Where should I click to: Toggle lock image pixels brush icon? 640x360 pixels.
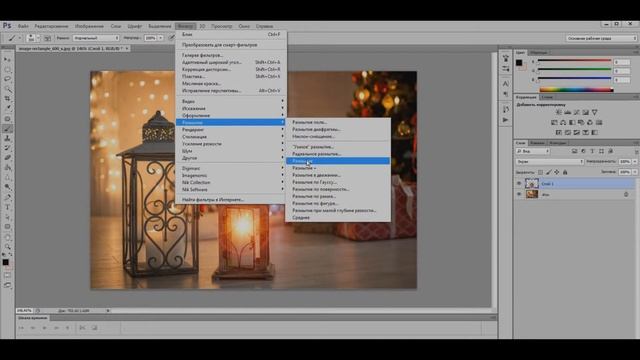coord(549,172)
